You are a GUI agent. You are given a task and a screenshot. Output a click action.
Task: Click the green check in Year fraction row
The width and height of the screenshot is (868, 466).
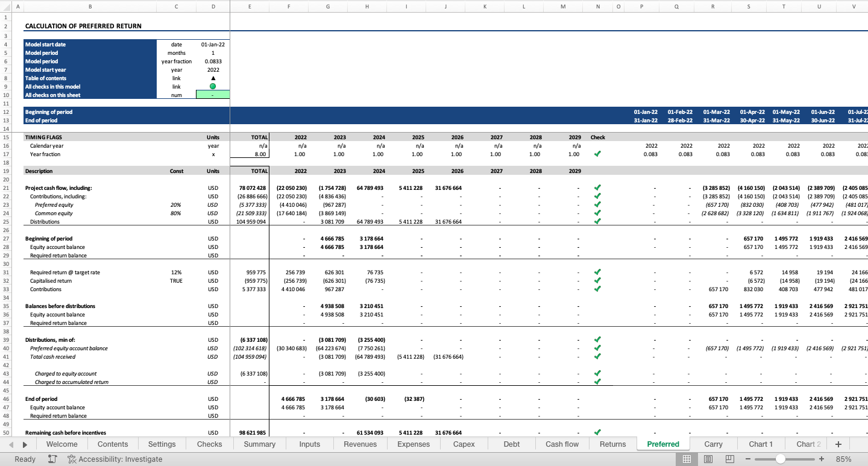pos(597,154)
